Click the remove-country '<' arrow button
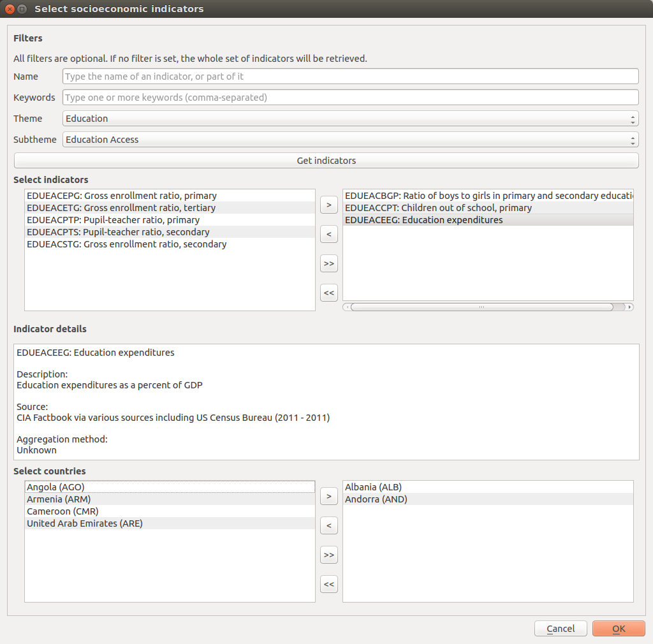Screen dimensions: 653x644 pos(328,525)
